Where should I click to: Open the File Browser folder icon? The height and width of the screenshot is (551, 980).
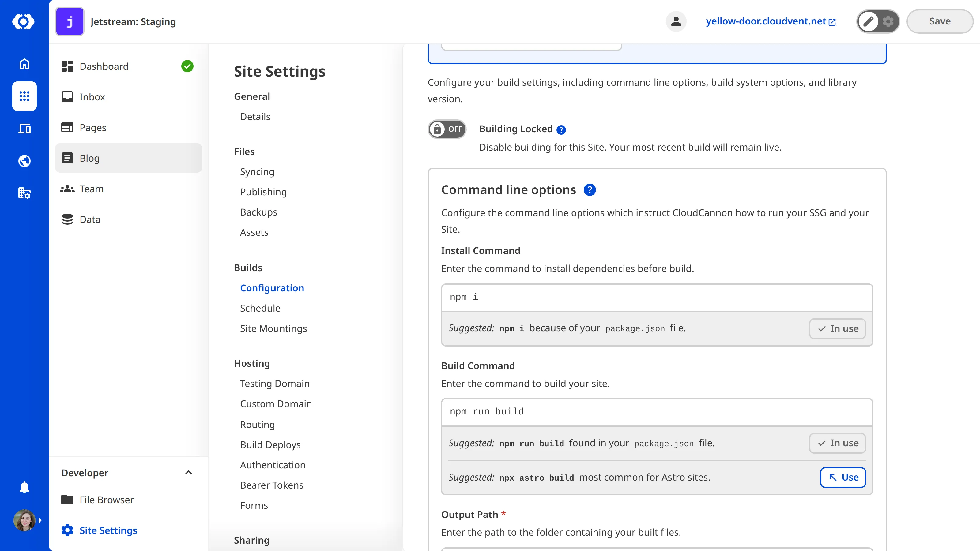point(68,500)
